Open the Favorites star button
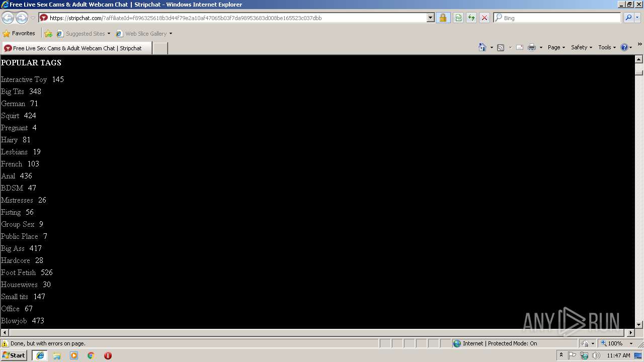 click(x=19, y=33)
